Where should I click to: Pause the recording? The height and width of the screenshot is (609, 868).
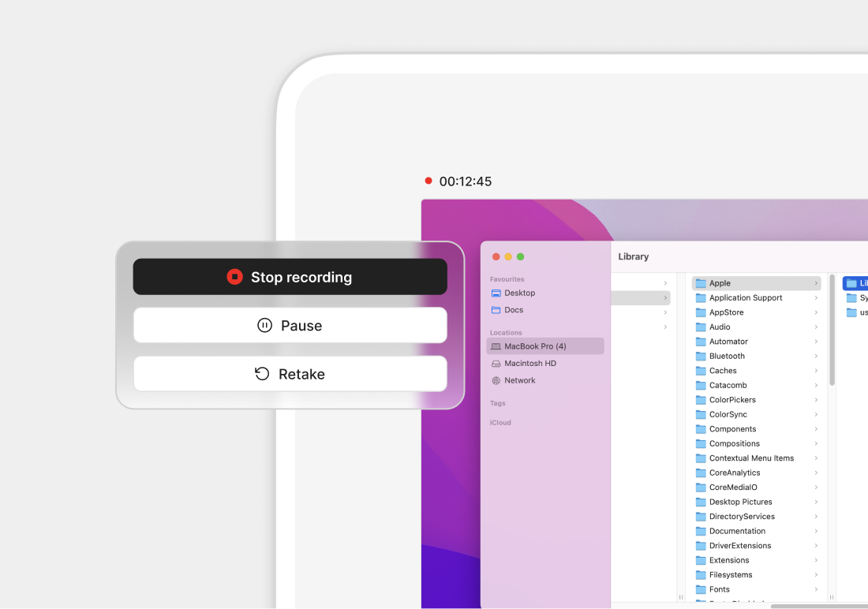tap(290, 326)
